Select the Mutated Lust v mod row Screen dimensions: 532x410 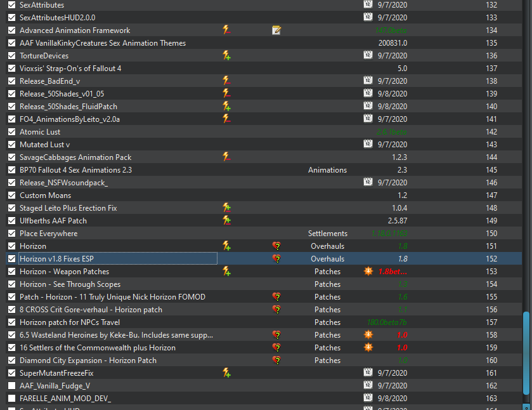[264, 144]
